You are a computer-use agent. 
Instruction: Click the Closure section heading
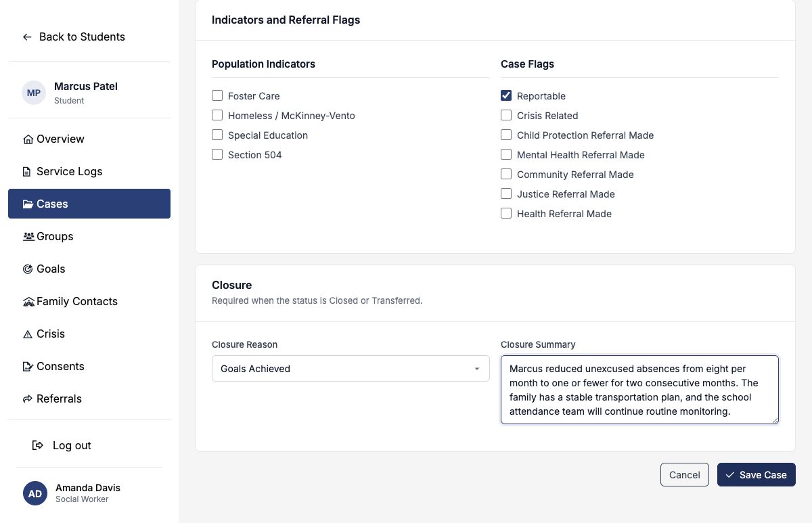(x=231, y=286)
